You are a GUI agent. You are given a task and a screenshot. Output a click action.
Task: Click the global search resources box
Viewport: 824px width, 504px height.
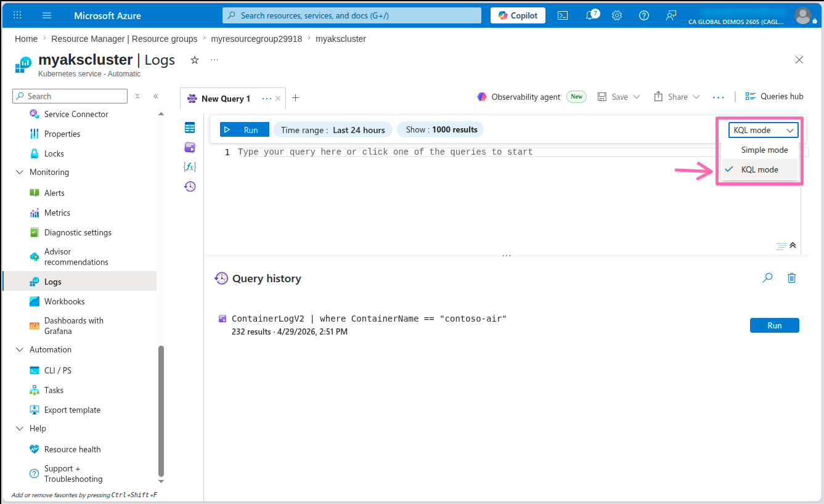point(352,15)
